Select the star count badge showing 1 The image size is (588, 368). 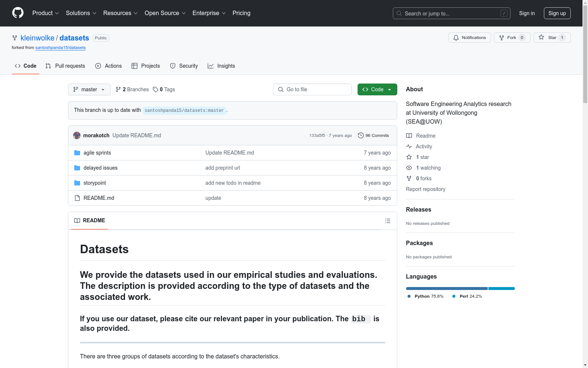[562, 38]
